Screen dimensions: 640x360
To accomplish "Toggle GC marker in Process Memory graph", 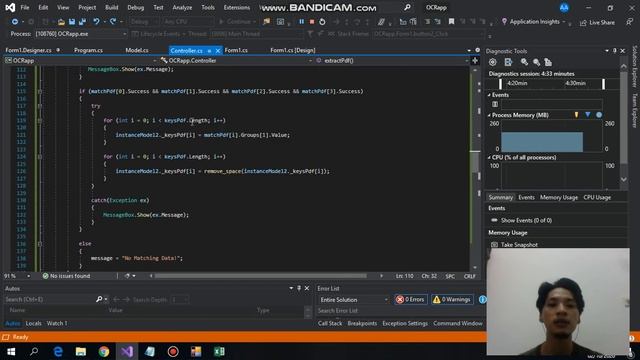I will [576, 115].
